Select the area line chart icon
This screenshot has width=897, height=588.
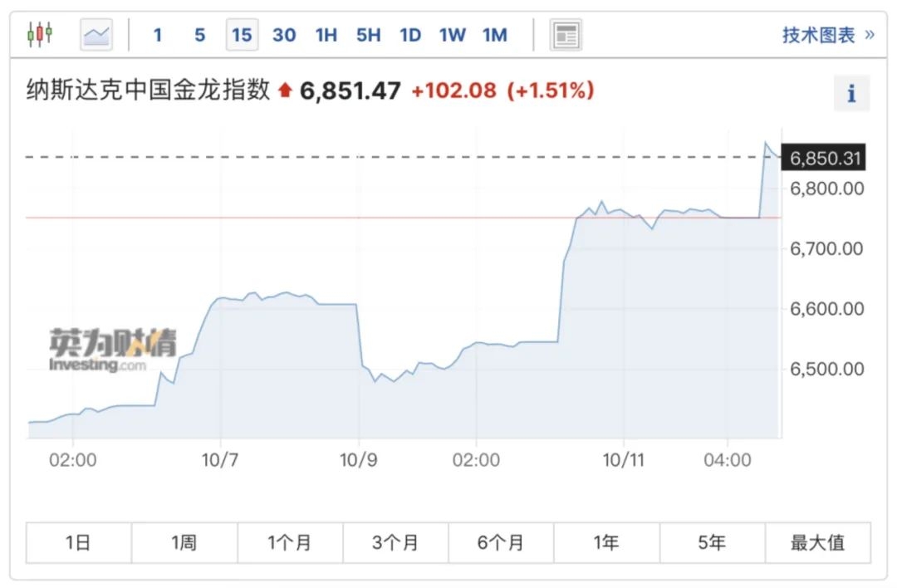click(x=96, y=35)
